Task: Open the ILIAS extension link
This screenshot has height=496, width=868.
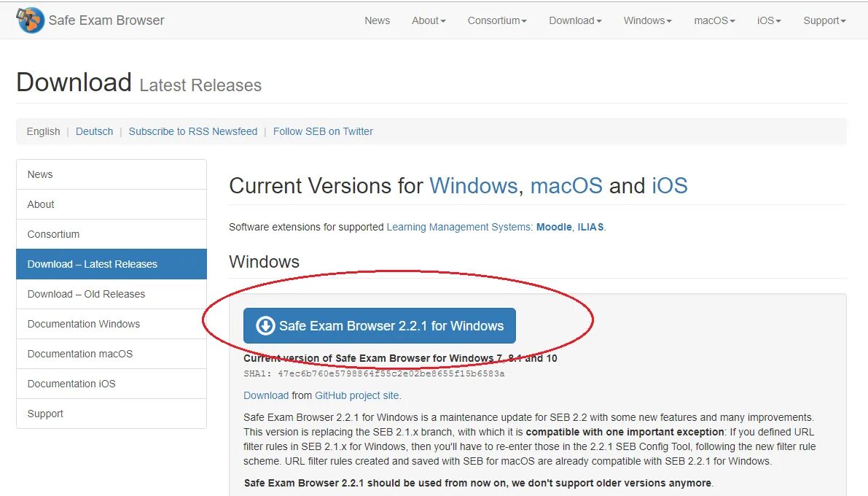Action: click(x=590, y=228)
